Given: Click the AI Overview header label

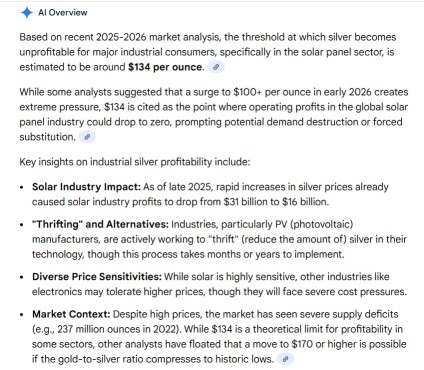Looking at the screenshot, I should 63,13.
